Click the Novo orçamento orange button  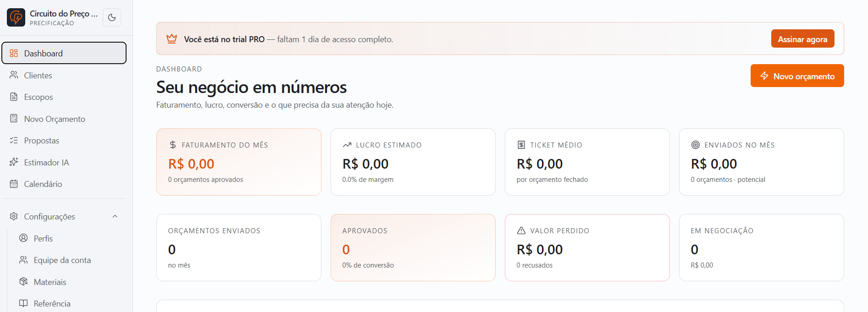pos(797,76)
